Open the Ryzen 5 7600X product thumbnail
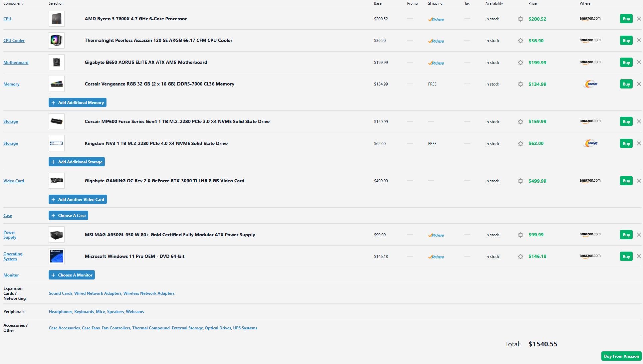 click(x=56, y=19)
